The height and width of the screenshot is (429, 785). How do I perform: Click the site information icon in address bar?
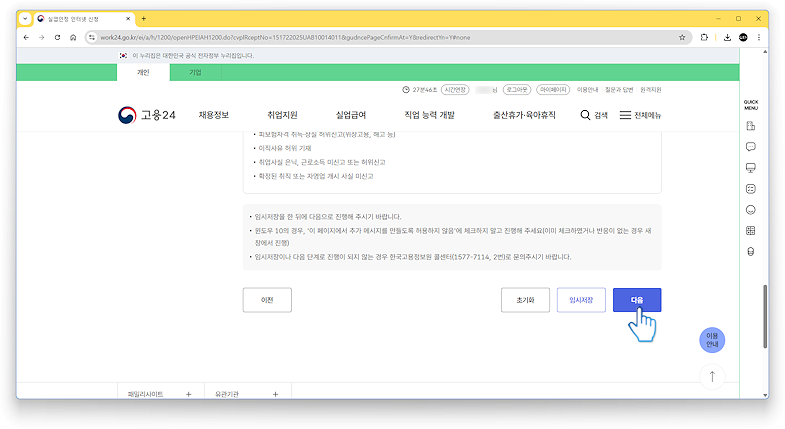pyautogui.click(x=92, y=38)
